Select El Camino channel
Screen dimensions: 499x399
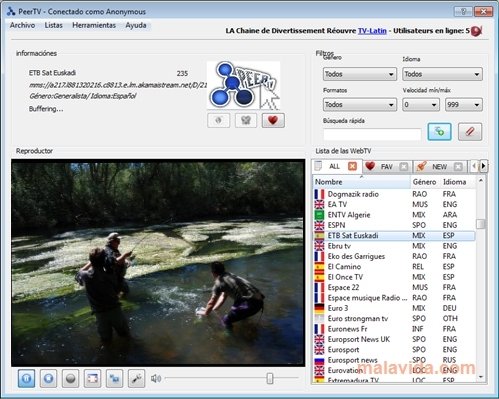pyautogui.click(x=394, y=267)
